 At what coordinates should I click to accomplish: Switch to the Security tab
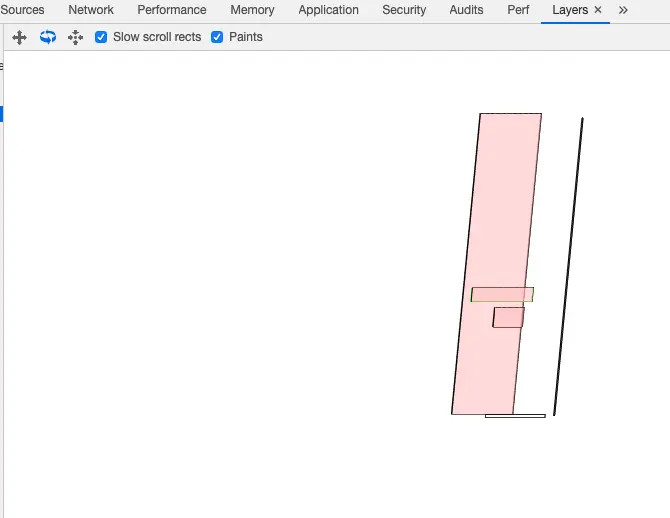(404, 10)
